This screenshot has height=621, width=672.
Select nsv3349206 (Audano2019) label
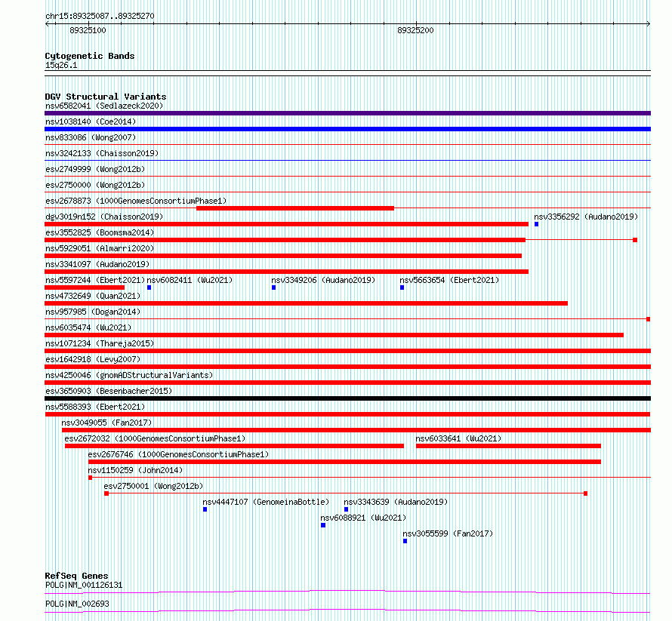tap(323, 280)
